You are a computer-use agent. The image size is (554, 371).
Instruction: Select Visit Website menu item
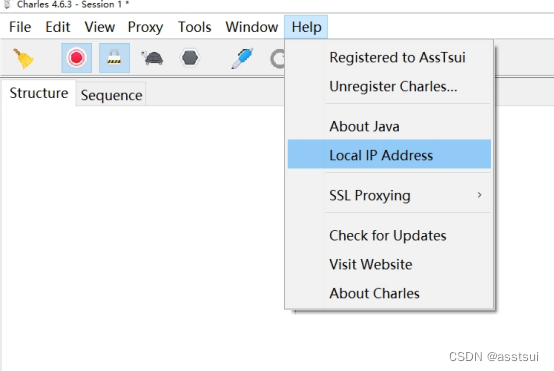pyautogui.click(x=389, y=265)
